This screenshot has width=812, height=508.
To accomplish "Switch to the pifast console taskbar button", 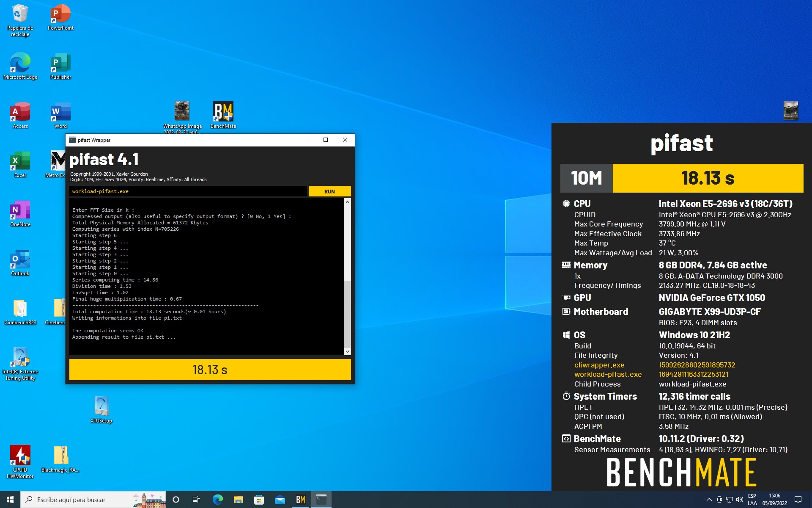I will click(321, 500).
